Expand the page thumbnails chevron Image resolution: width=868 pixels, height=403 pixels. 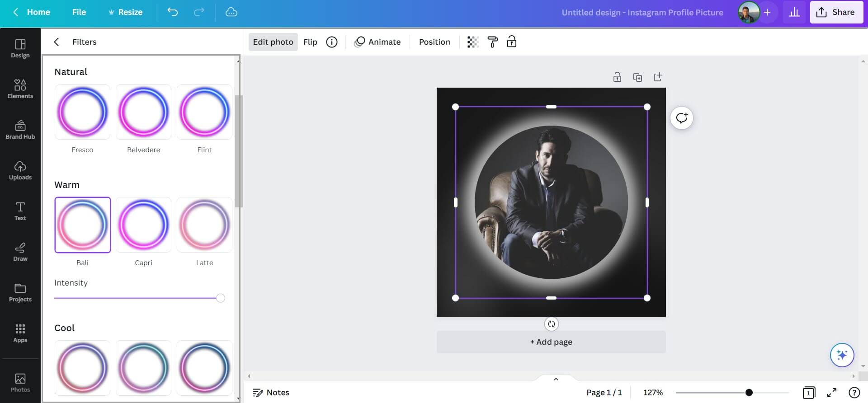coord(556,379)
